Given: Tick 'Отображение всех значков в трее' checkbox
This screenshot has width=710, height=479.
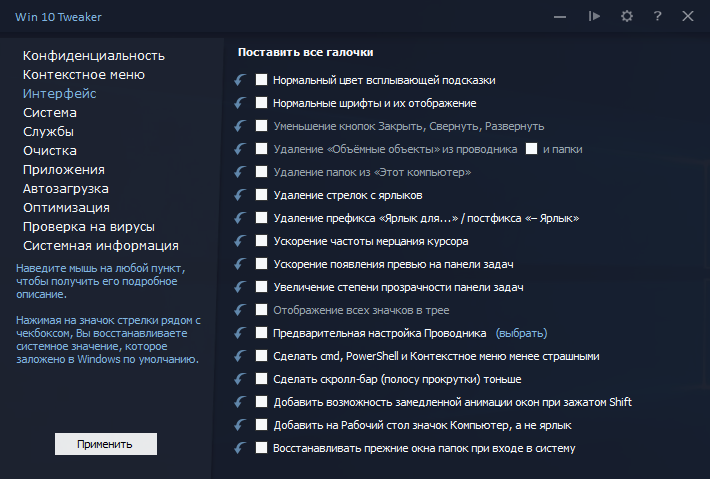Looking at the screenshot, I should (261, 310).
